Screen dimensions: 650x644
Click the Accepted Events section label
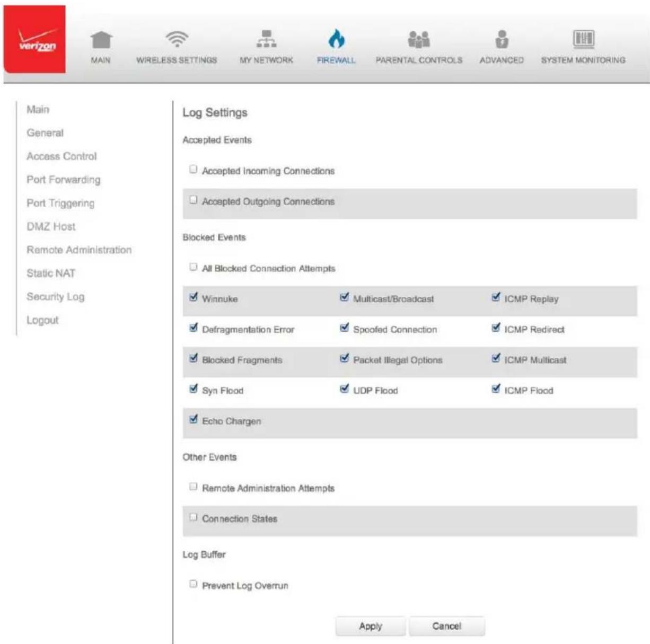coord(217,140)
